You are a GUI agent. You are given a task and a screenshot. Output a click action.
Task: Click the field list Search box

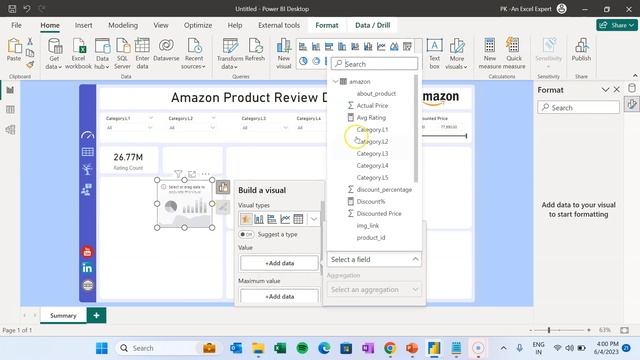coord(375,64)
